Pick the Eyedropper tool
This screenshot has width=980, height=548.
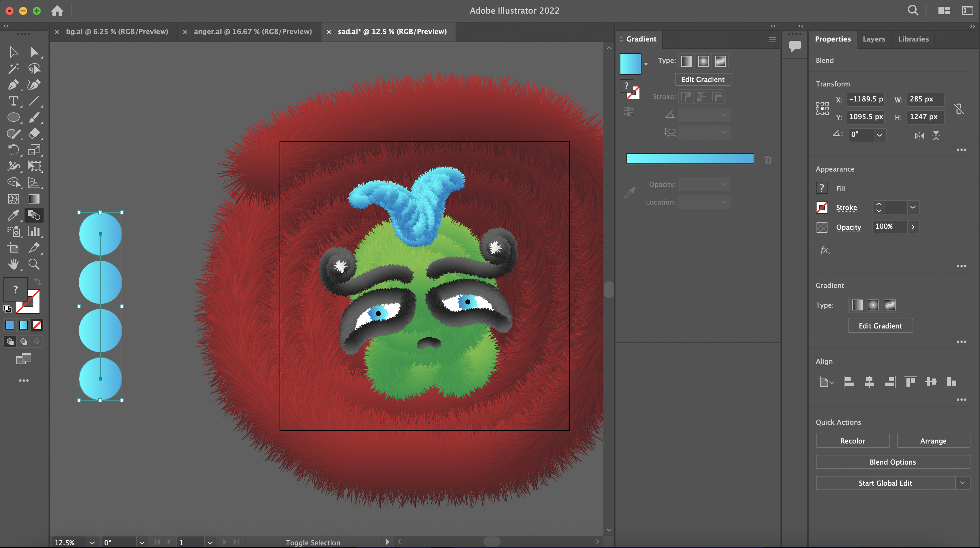click(13, 215)
